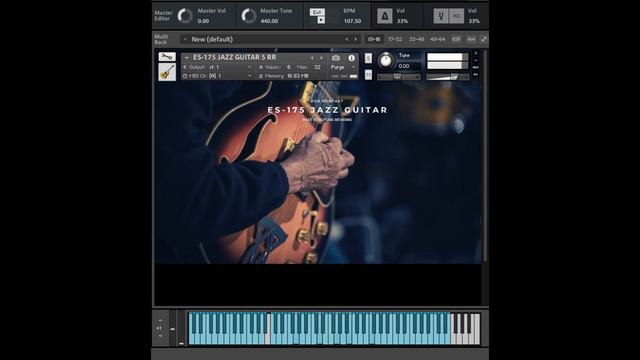Click the Max voices value 32
The width and height of the screenshot is (640, 360).
tap(317, 67)
